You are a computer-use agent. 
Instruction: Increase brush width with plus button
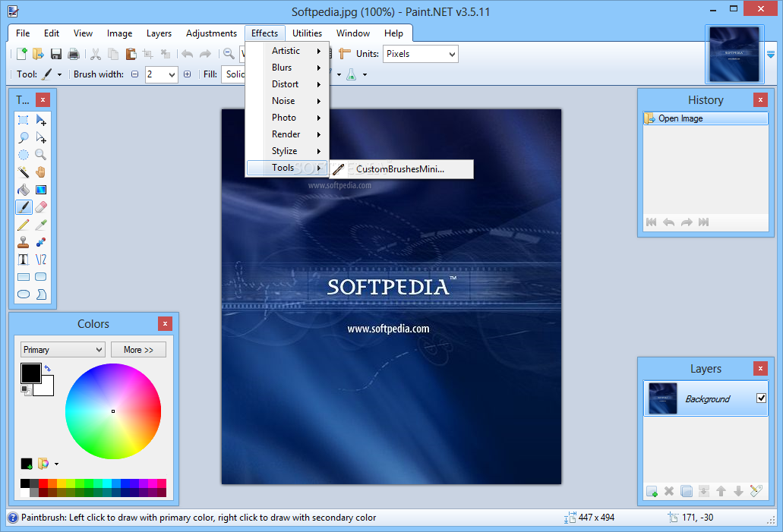(188, 74)
